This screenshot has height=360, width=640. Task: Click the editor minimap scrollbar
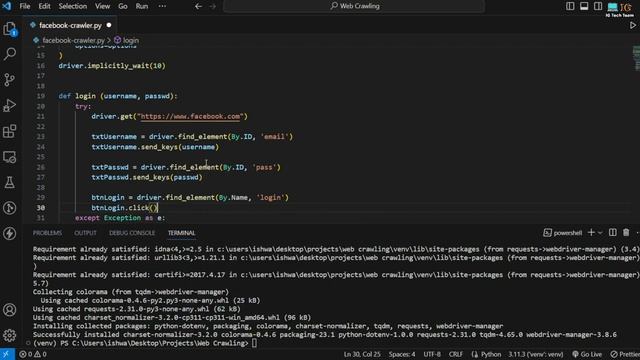636,59
